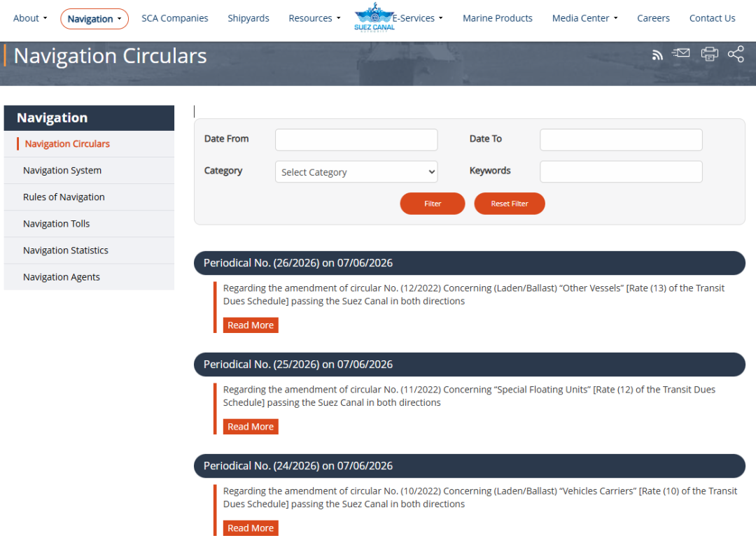This screenshot has height=545, width=756.
Task: Click the 'Other Vessels' Rate (13) description
Action: point(474,295)
